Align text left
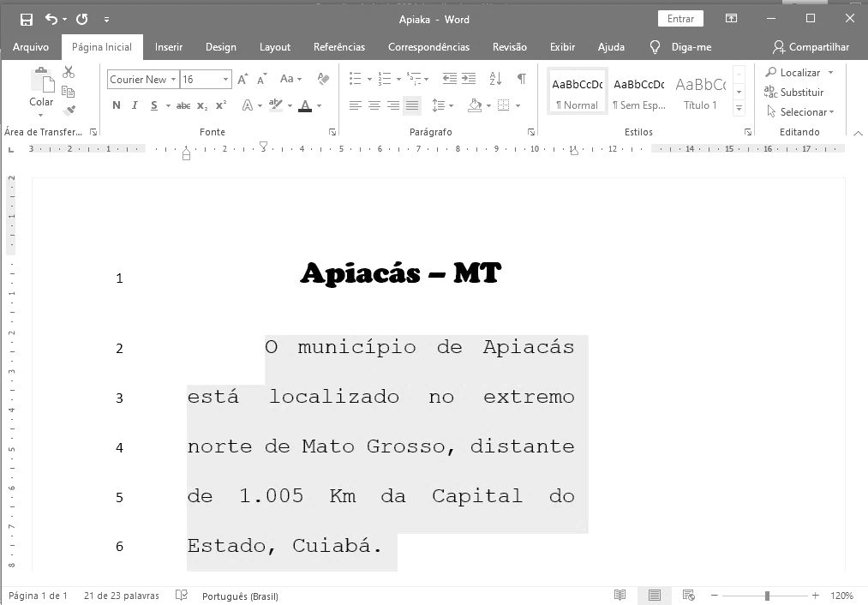The width and height of the screenshot is (868, 605). click(x=356, y=105)
